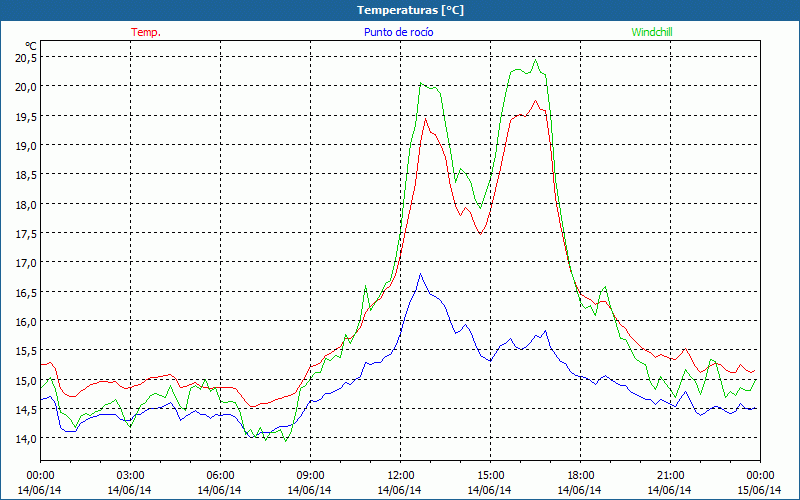This screenshot has width=800, height=500.
Task: Click the 14,0 y-axis value
Action: [x=25, y=439]
